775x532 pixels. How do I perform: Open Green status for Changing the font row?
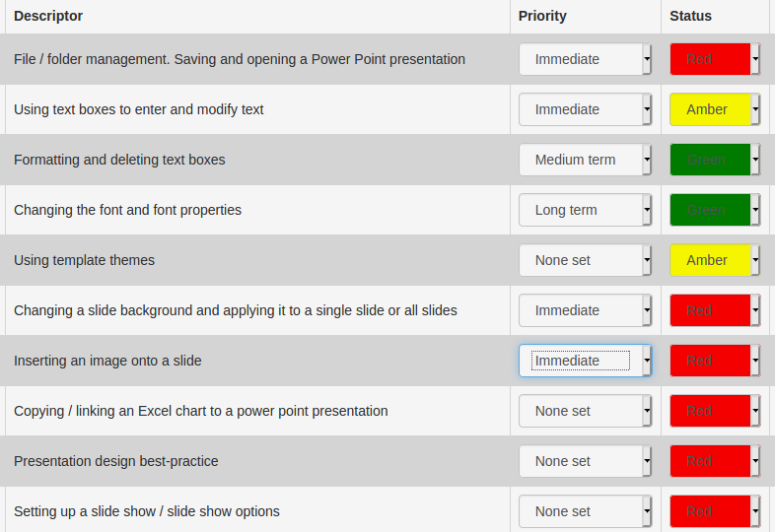715,210
